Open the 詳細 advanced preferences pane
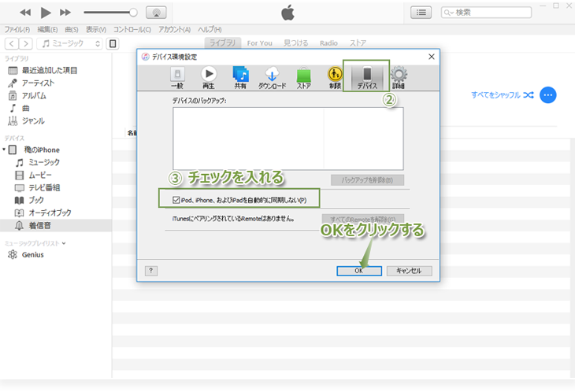This screenshot has height=392, width=575. pyautogui.click(x=399, y=78)
